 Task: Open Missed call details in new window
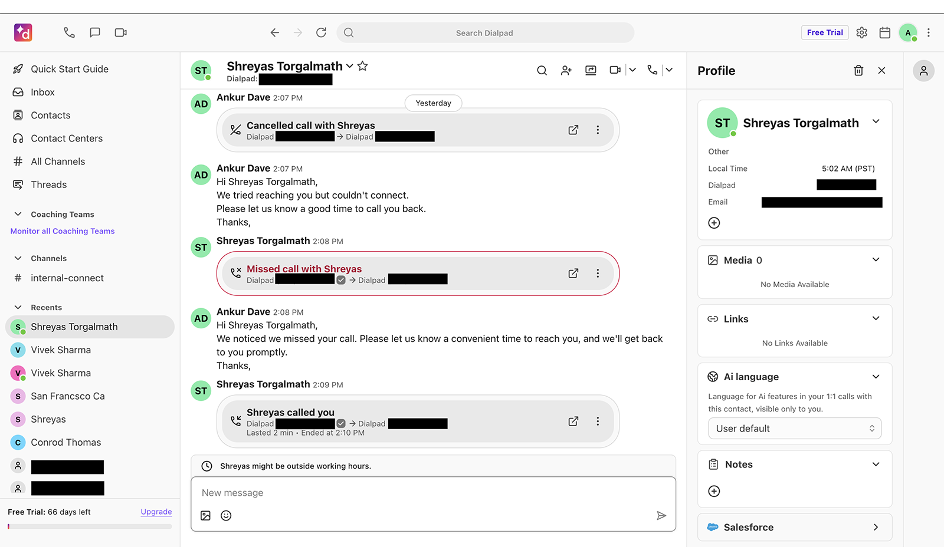[573, 274]
